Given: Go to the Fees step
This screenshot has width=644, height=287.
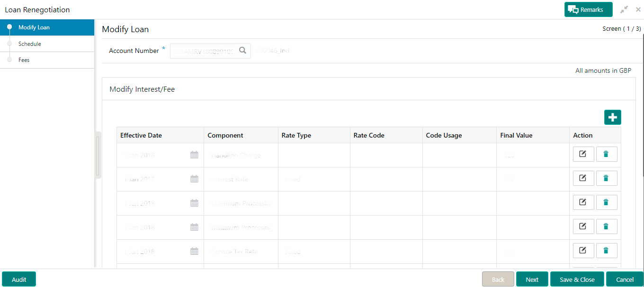Looking at the screenshot, I should [24, 60].
